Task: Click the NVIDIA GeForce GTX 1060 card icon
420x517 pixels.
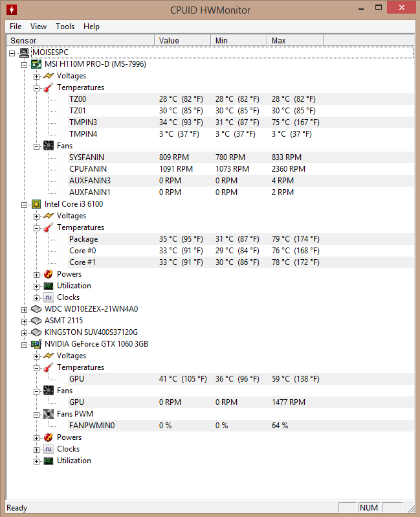Action: [36, 344]
